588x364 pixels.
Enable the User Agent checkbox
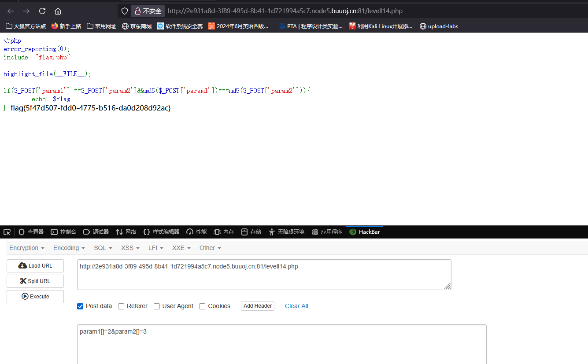coord(157,306)
